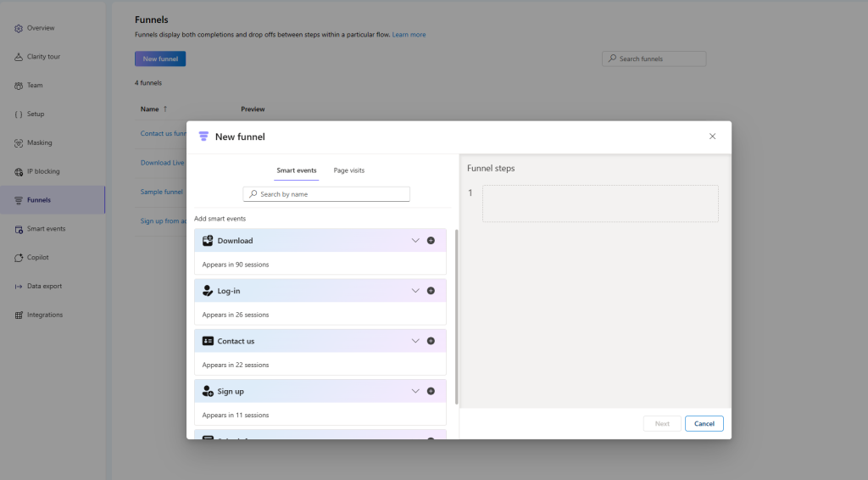
Task: Click the Team sidebar icon
Action: tap(19, 86)
